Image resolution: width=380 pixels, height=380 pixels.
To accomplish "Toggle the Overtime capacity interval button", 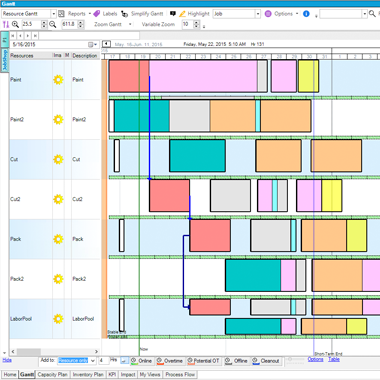I will click(170, 361).
